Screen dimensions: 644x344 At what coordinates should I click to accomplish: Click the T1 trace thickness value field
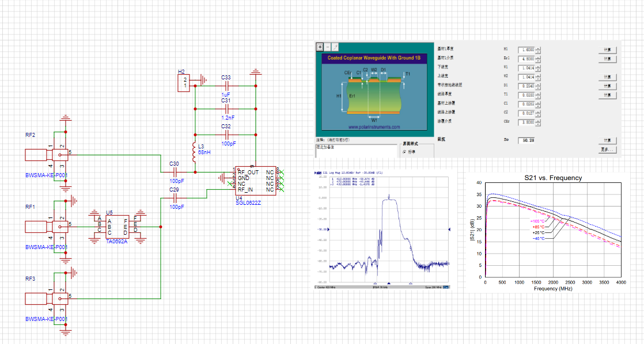526,95
